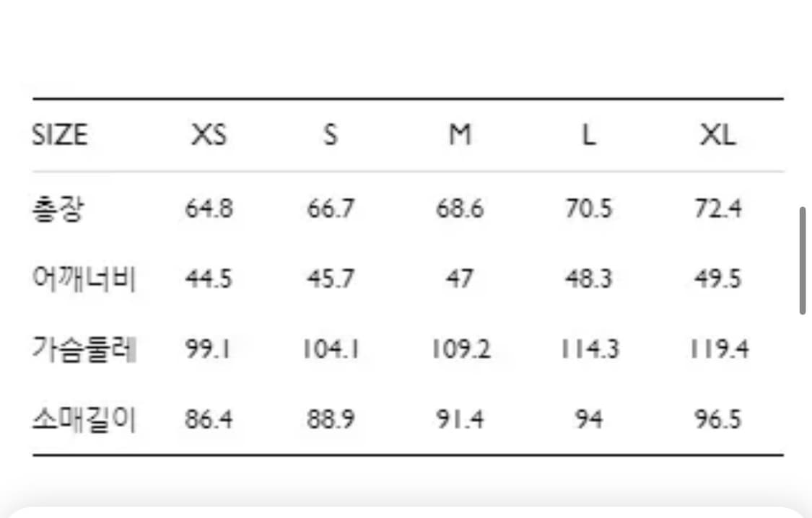Click sleeve length value 86.4

point(209,419)
